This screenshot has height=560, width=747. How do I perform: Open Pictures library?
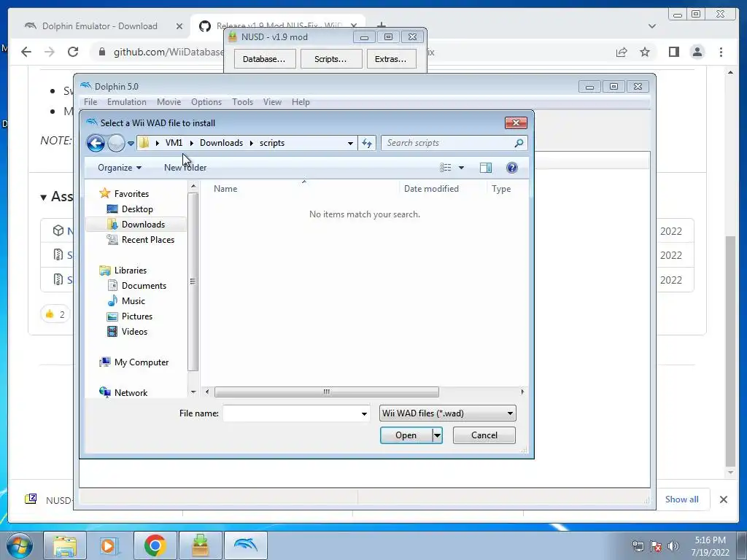[x=136, y=316]
